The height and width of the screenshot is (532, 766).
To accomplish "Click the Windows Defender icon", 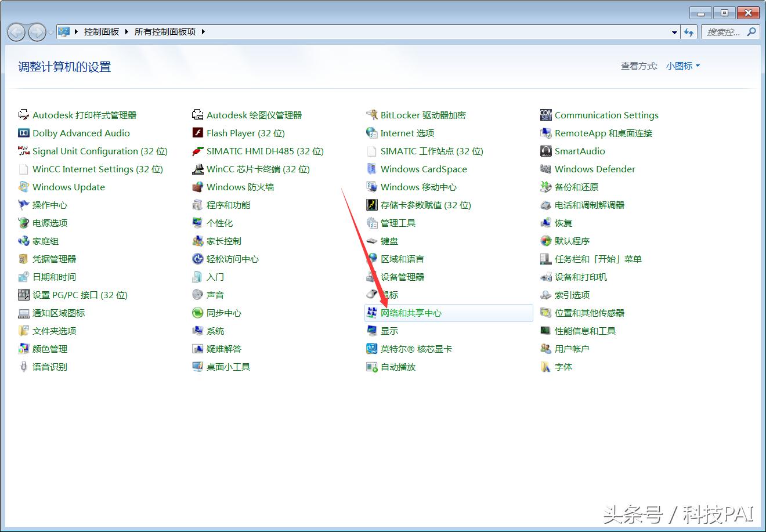I will pyautogui.click(x=545, y=169).
